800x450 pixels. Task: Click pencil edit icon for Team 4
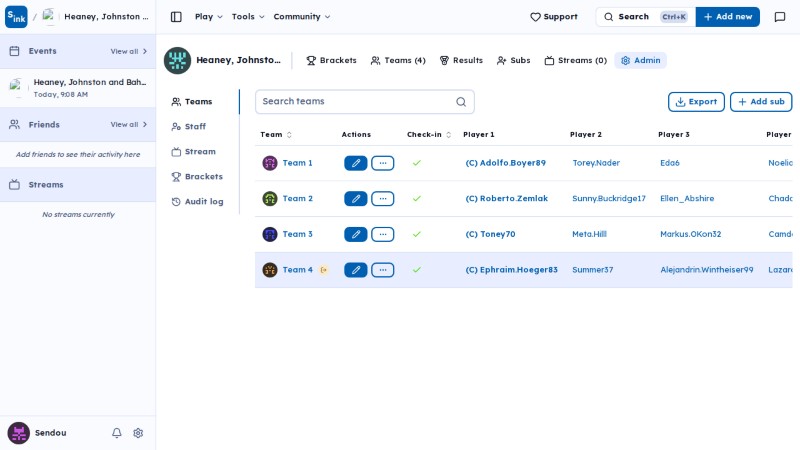[356, 270]
